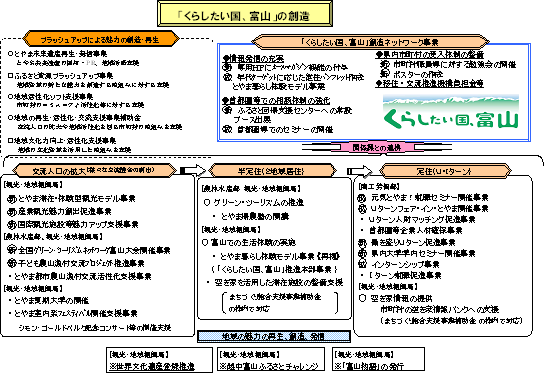The width and height of the screenshot is (544, 373).
Task: Click the circled marker beside ポスターの作成
Action: point(384,74)
